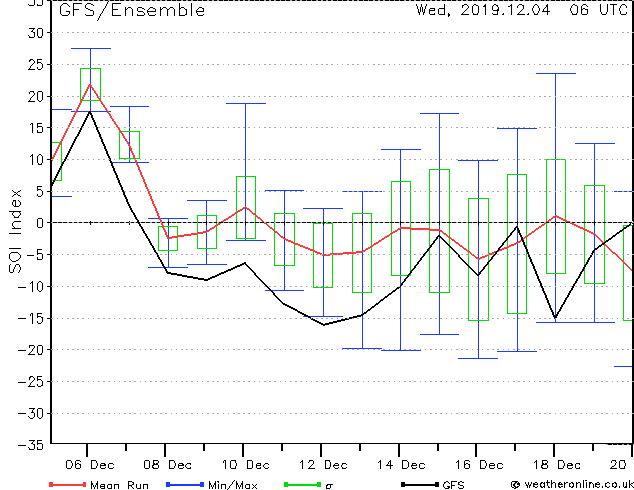The height and width of the screenshot is (490, 634).
Task: Click the blue max whisker cap at 18 Dec
Action: click(556, 74)
